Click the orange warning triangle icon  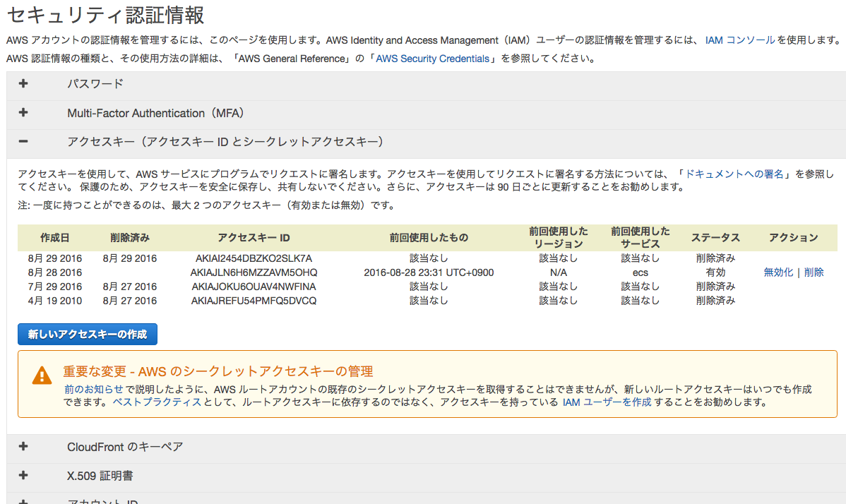(x=42, y=375)
